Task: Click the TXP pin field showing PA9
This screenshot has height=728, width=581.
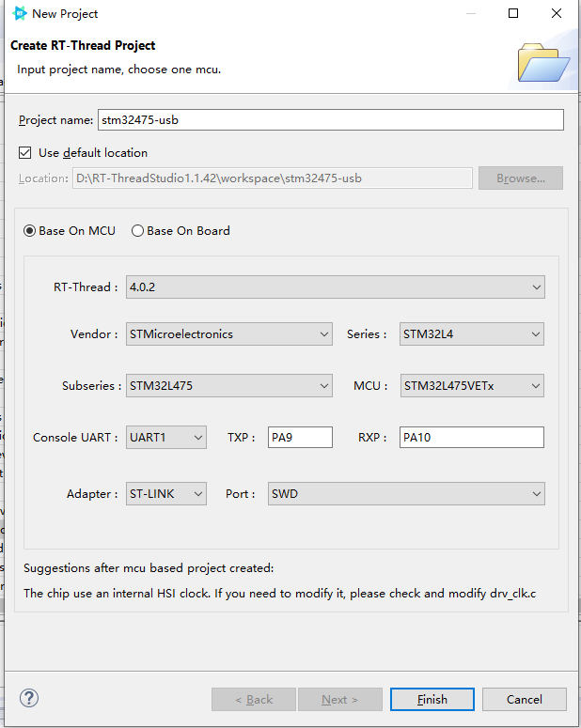Action: point(300,438)
